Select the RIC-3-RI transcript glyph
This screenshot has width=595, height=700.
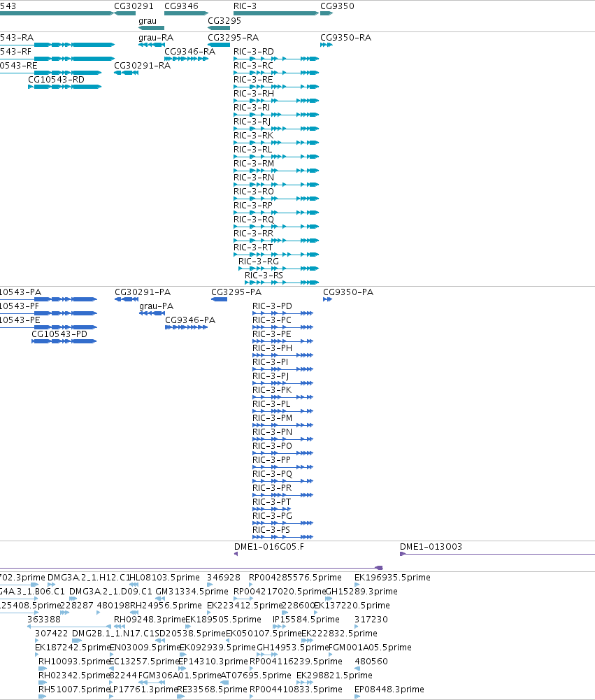point(276,115)
